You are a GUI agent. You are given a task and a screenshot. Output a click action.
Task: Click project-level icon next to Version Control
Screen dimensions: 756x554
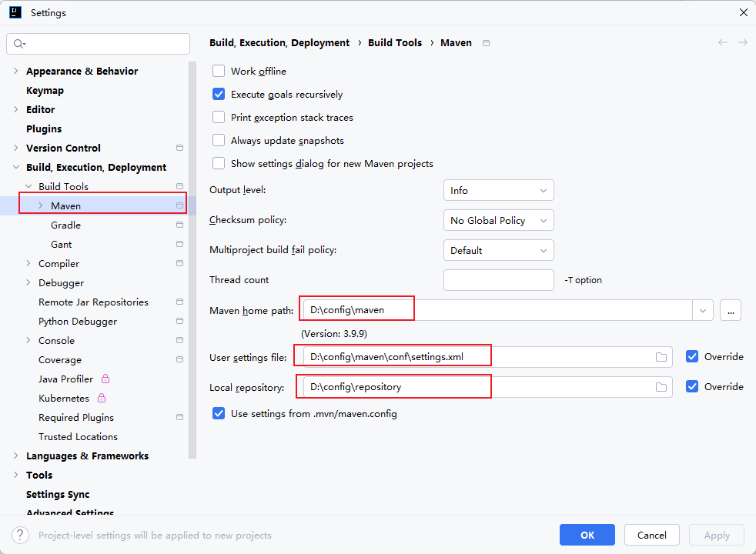(x=180, y=148)
